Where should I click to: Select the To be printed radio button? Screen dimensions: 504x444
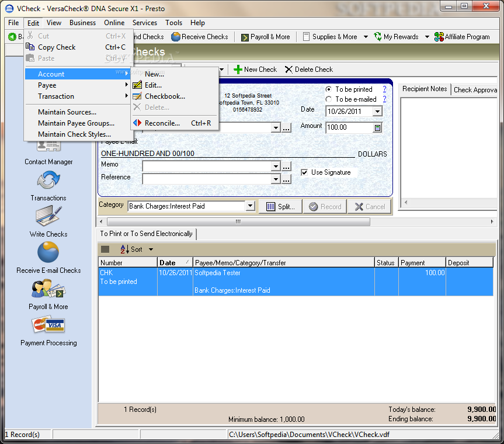point(328,89)
